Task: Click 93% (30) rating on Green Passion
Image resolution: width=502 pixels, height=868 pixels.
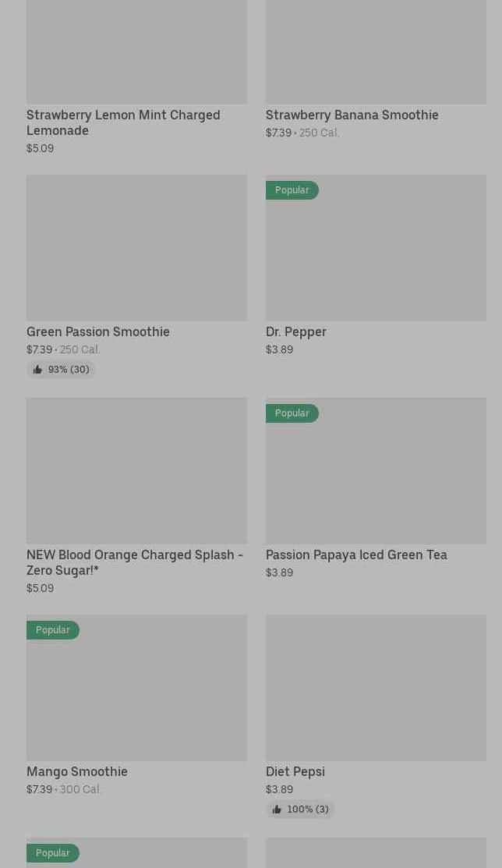Action: tap(69, 370)
